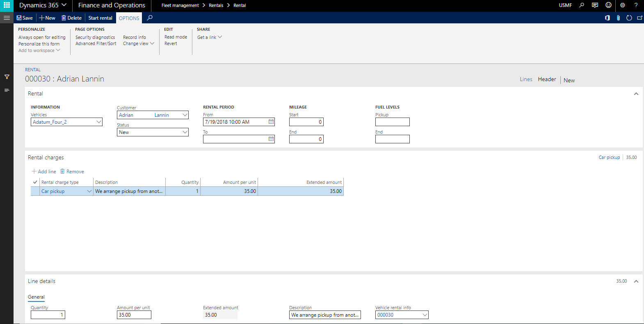
Task: Open the To date calendar picker
Action: [271, 139]
